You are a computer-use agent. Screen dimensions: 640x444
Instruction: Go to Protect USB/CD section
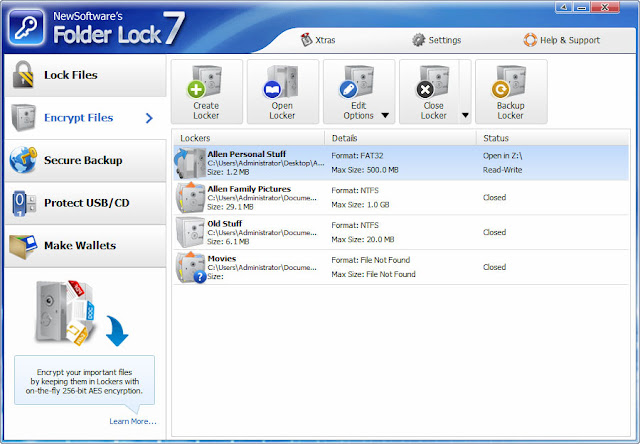click(85, 203)
